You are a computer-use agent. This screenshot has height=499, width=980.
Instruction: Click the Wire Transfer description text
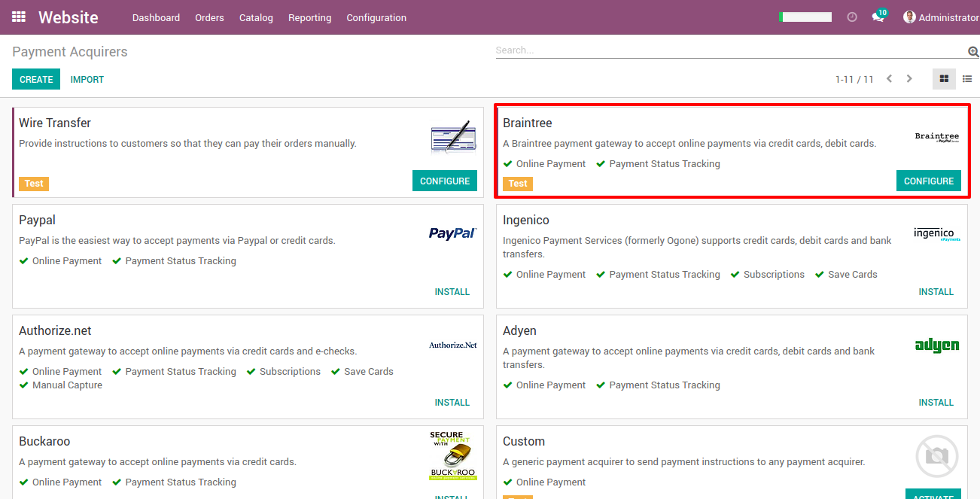click(187, 143)
